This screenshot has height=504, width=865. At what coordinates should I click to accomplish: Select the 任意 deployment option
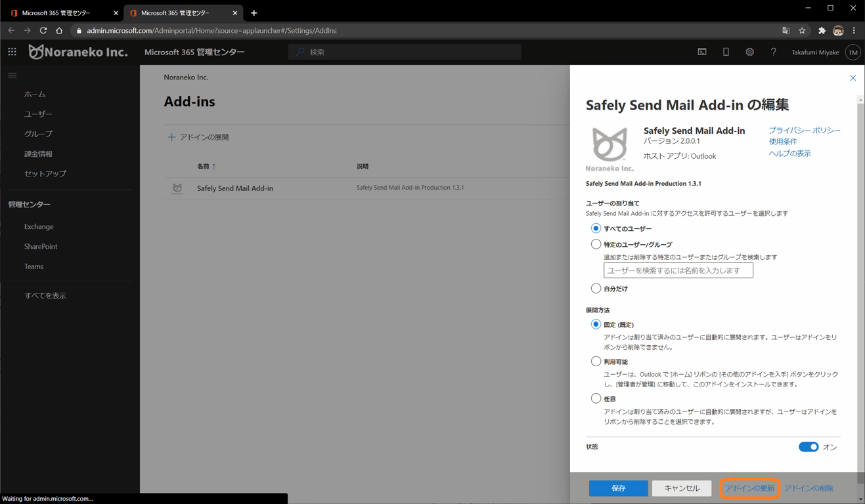click(x=596, y=398)
